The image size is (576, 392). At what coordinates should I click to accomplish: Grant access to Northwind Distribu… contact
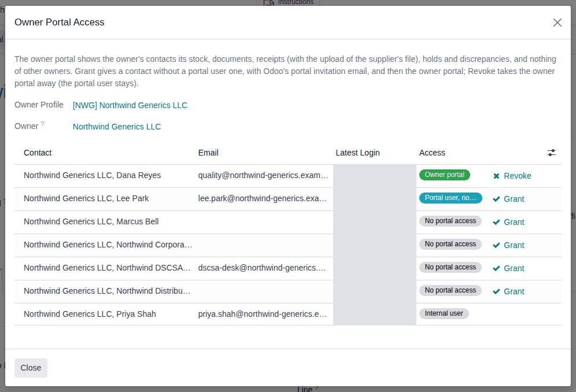pos(508,292)
